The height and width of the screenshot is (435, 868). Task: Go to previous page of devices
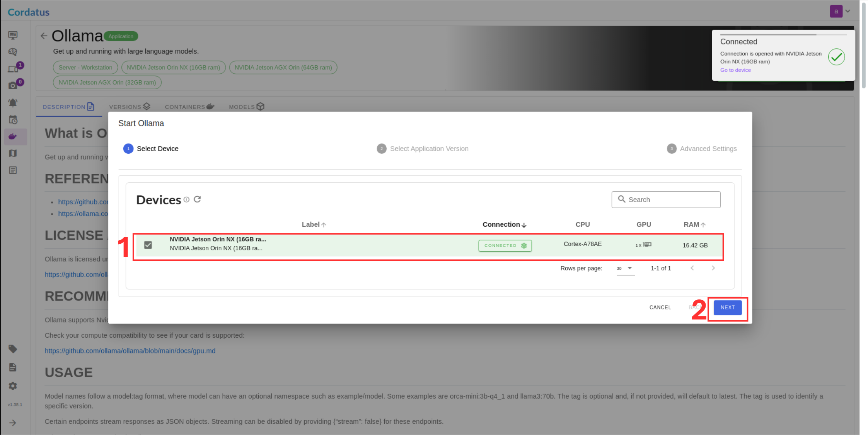[692, 268]
